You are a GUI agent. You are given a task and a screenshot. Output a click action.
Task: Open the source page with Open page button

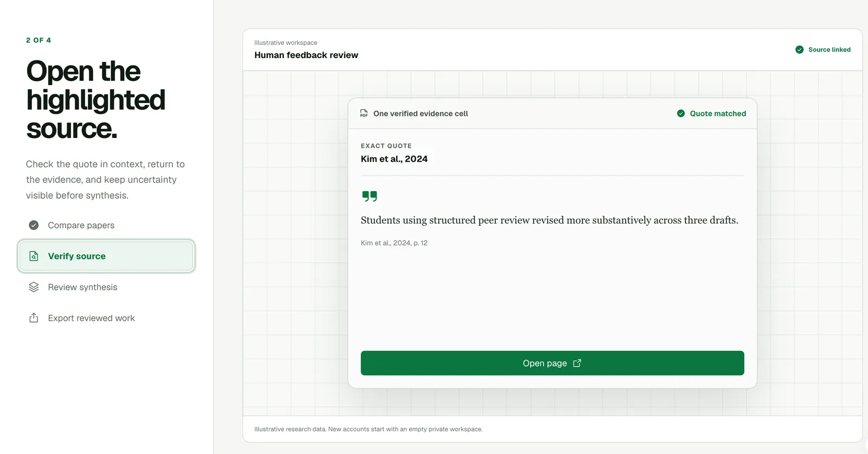pos(552,363)
